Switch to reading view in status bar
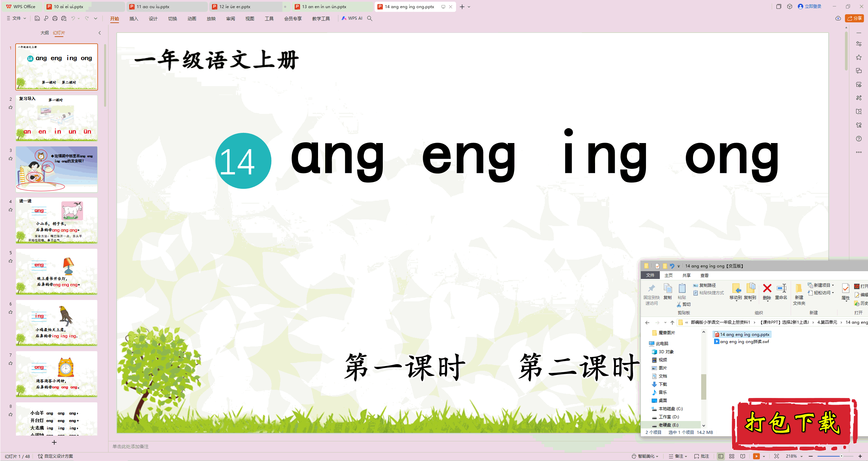 [743, 456]
